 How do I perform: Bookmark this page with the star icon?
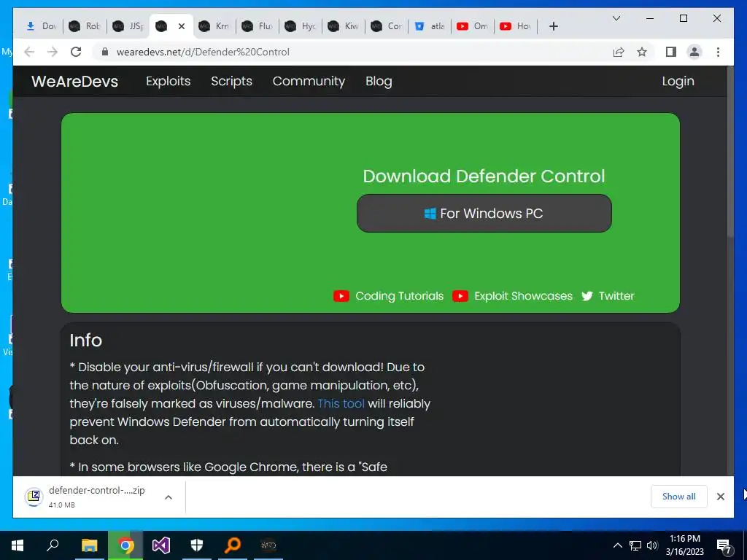(642, 52)
